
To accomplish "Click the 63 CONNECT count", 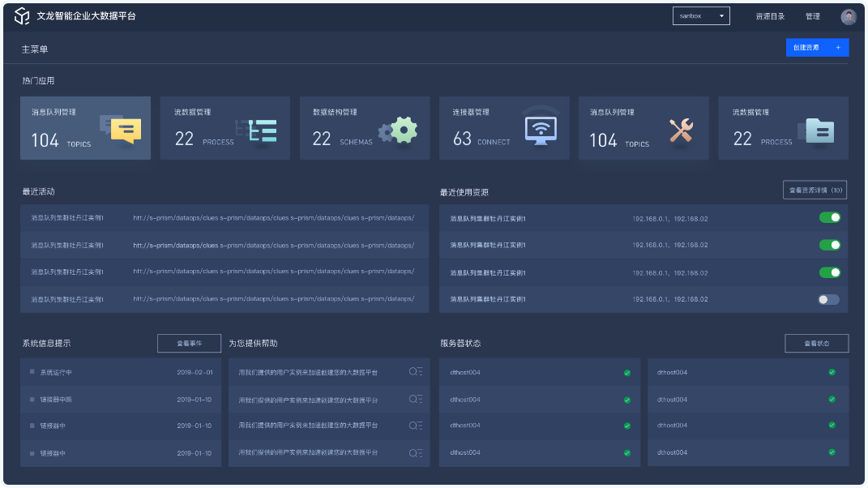I will pos(481,139).
